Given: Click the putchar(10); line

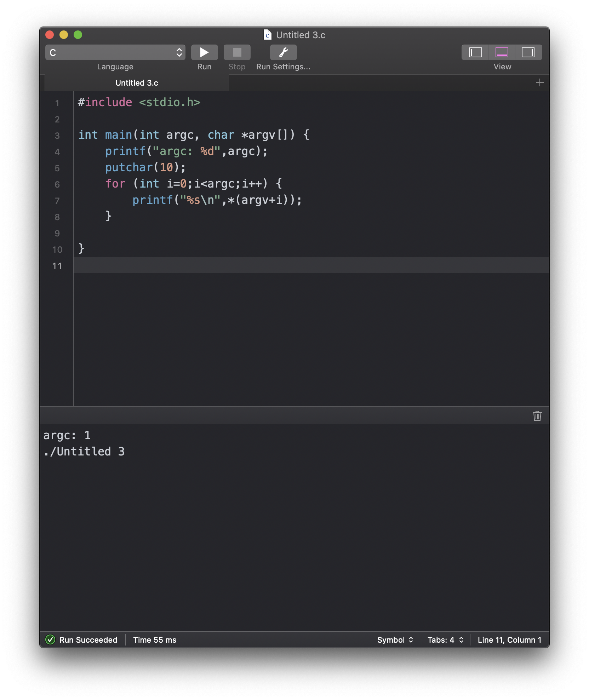Looking at the screenshot, I should coord(145,167).
